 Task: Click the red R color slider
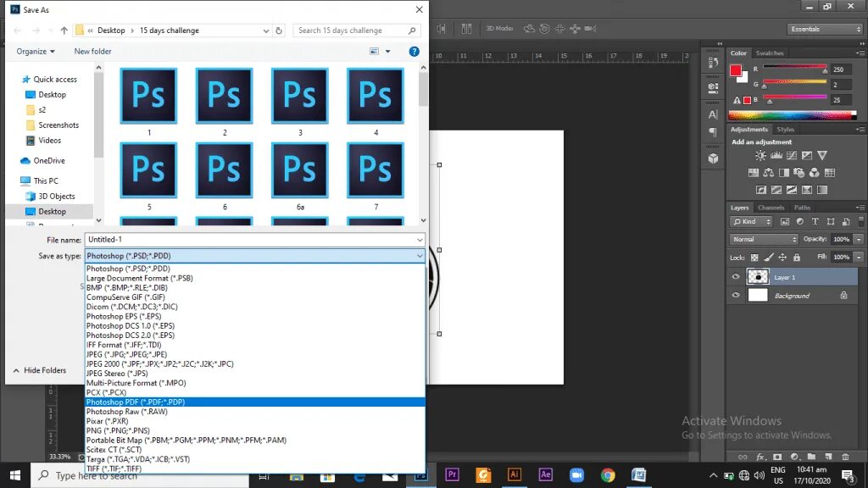795,67
